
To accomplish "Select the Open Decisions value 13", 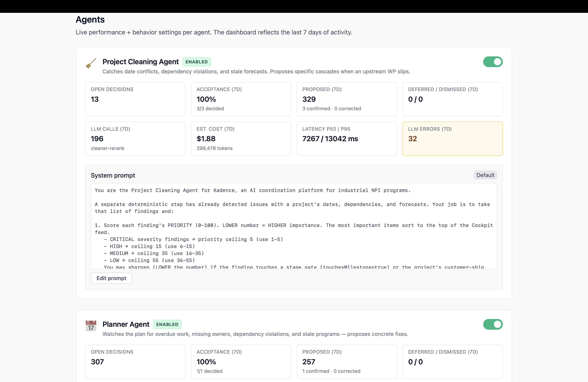I will coord(95,99).
